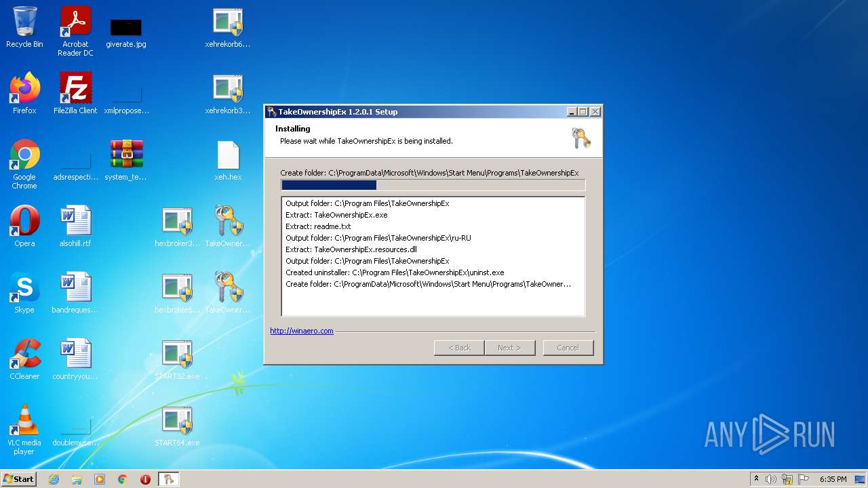Select the xehrekorb6 desktop file
This screenshot has height=488, width=868.
[228, 28]
